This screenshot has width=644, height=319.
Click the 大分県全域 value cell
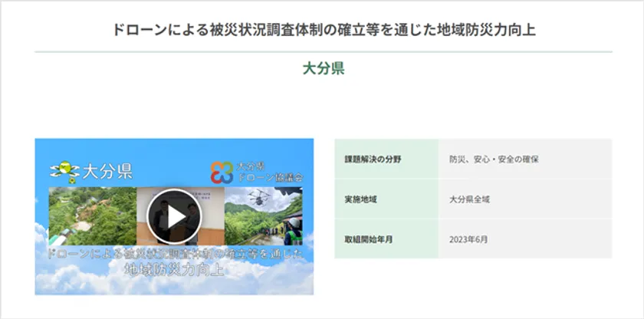(x=525, y=199)
